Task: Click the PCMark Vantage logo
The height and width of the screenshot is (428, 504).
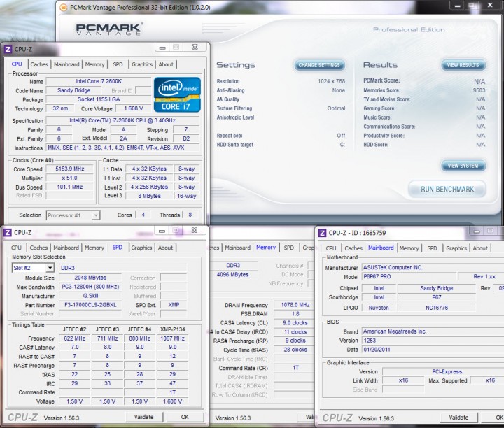Action: [x=110, y=29]
